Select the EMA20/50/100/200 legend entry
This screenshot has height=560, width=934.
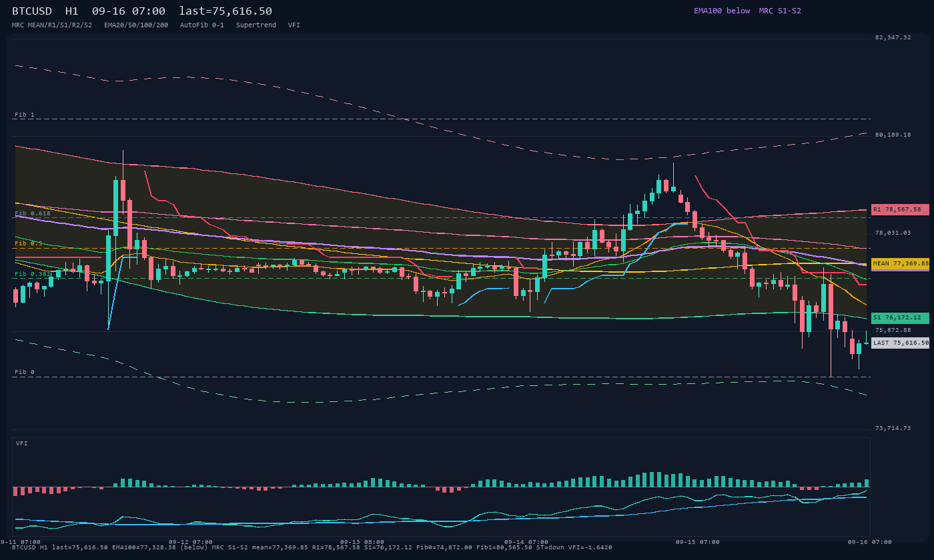(x=136, y=25)
